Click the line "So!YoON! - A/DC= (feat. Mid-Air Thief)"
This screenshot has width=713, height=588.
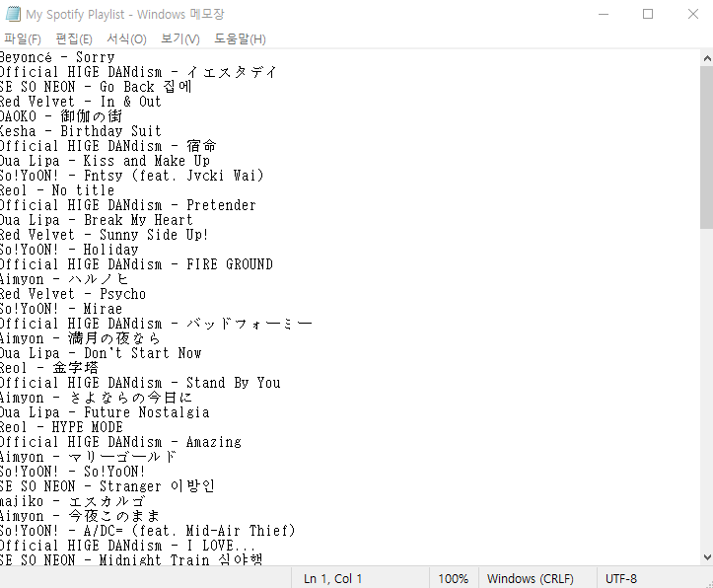tap(148, 531)
